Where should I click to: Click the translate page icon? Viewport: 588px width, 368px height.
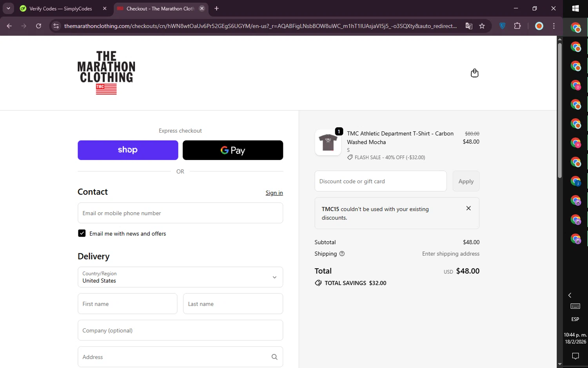(x=469, y=26)
